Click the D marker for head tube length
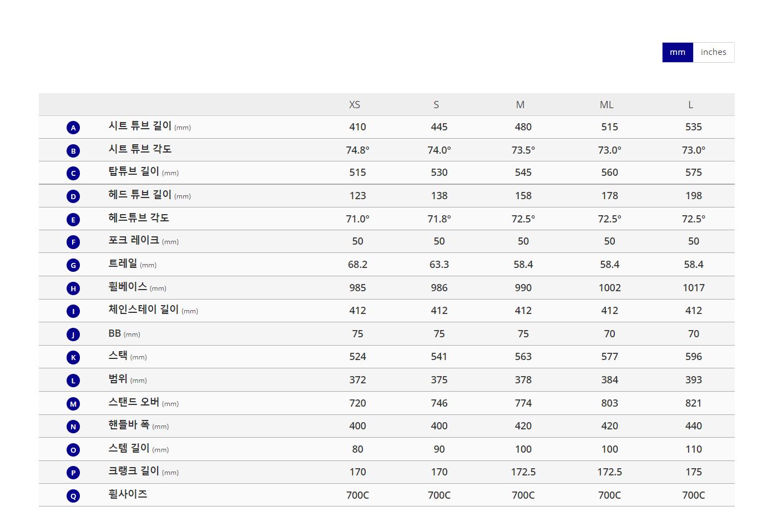Screen dimensions: 773x532 coord(73,196)
